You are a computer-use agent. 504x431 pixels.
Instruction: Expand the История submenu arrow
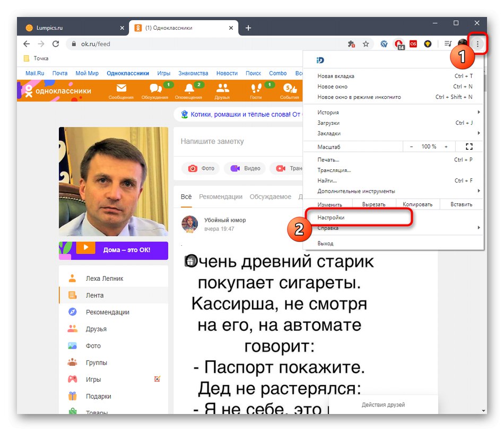click(479, 112)
